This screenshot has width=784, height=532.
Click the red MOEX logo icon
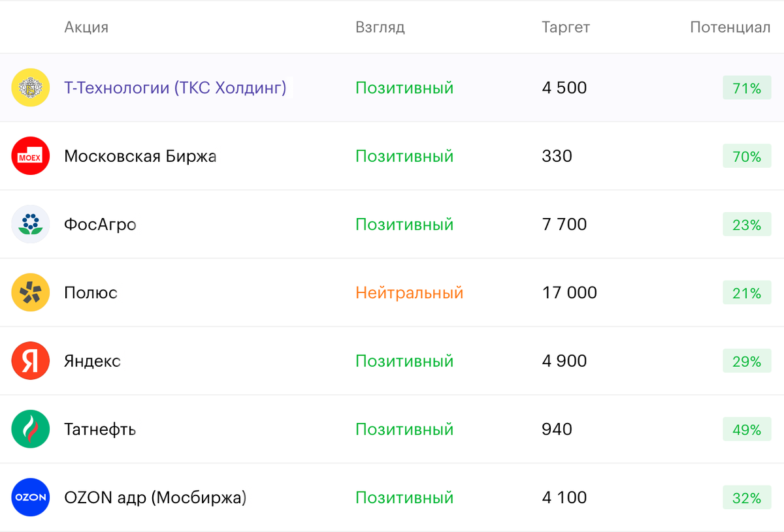tap(31, 156)
